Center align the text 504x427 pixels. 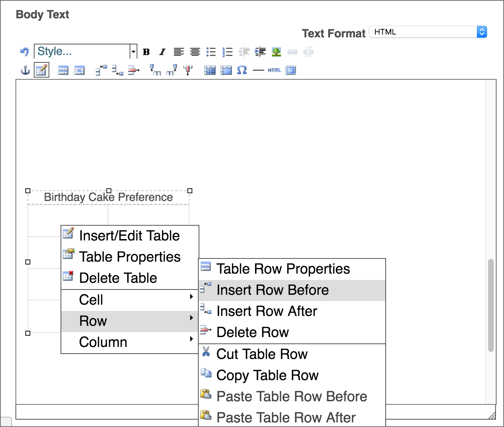[x=195, y=52]
